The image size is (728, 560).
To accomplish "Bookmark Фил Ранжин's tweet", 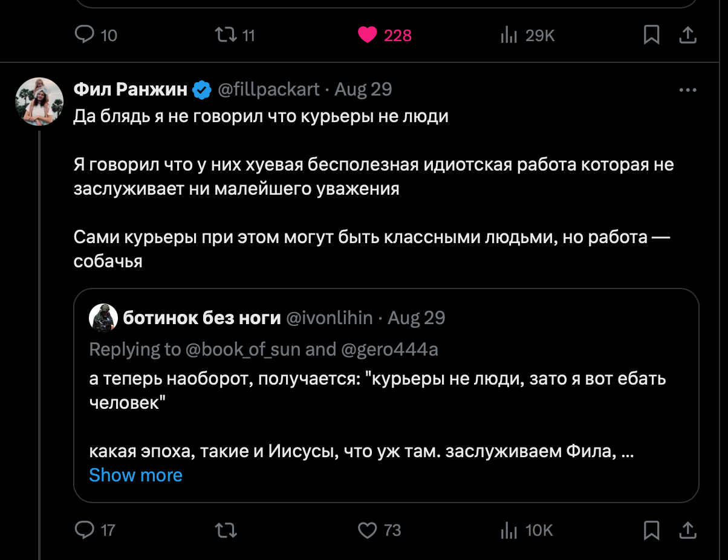I will (x=651, y=530).
